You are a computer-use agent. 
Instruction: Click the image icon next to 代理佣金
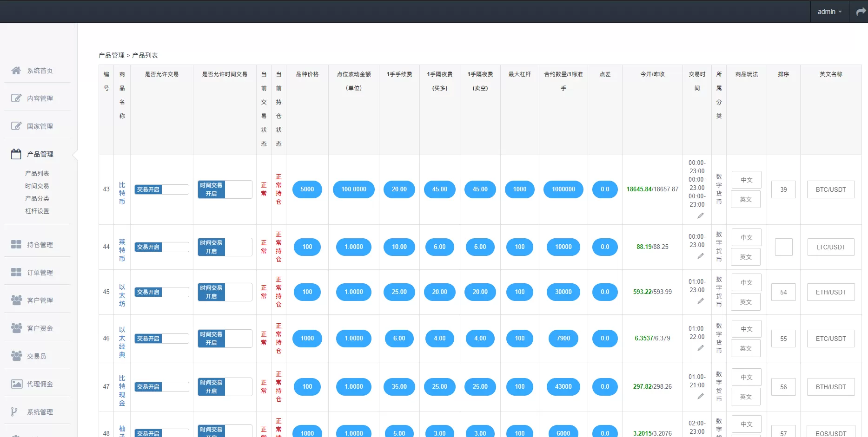click(x=16, y=384)
